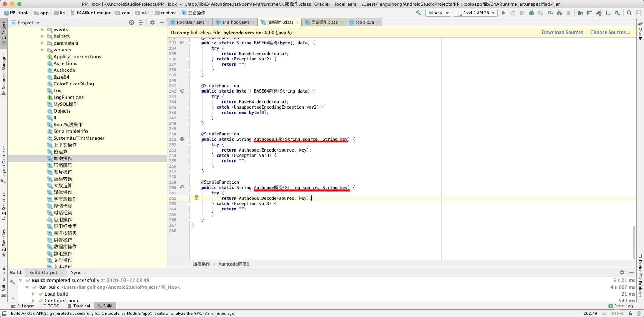Click the read-only lock icon in status bar
Viewport: 644px width, 317px height.
click(630, 313)
